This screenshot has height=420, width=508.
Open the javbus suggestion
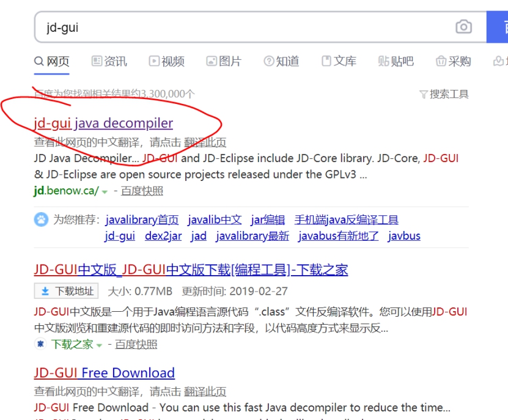404,236
